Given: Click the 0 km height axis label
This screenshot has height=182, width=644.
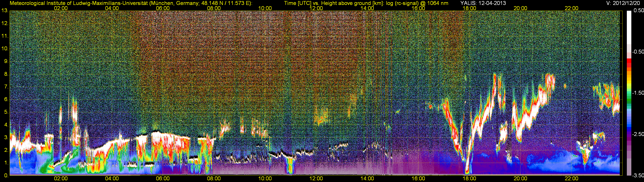Looking at the screenshot, I should click(x=6, y=176).
